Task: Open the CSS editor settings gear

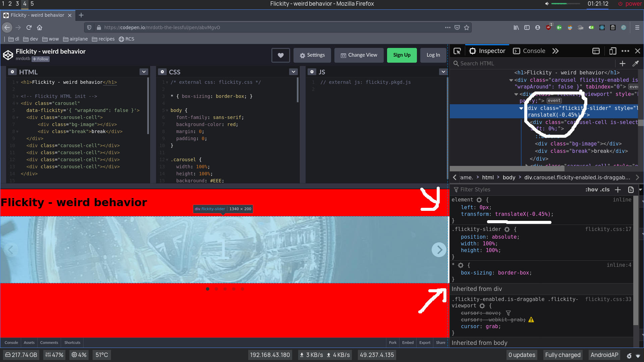Action: (x=162, y=72)
